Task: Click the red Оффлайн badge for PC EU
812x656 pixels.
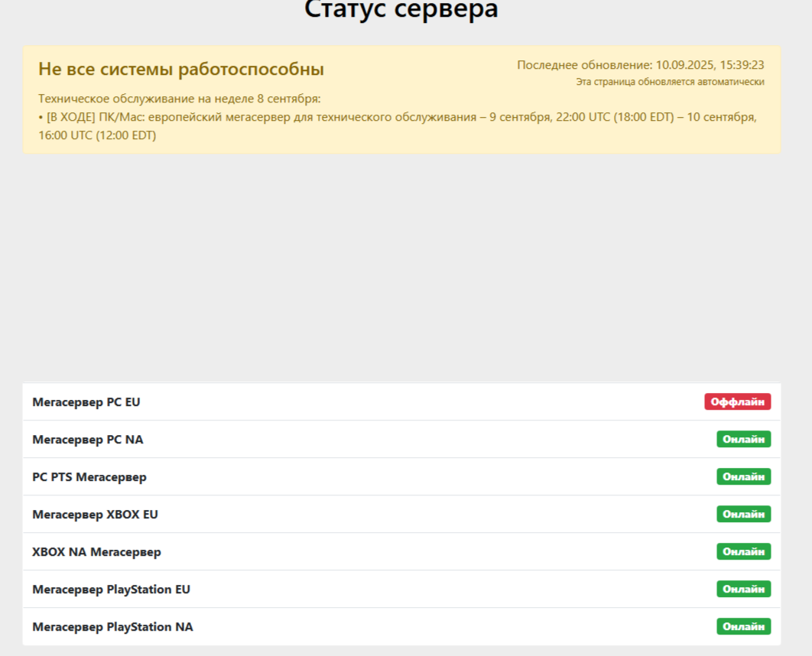Action: [737, 401]
